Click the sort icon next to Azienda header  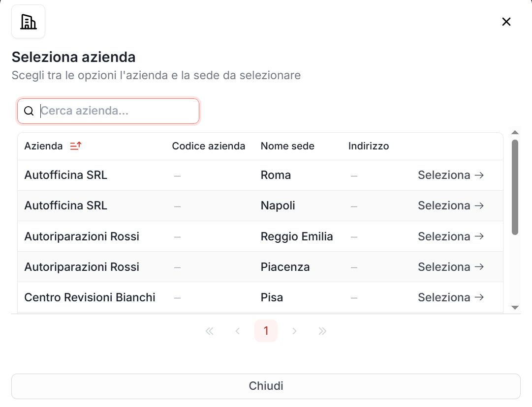(76, 146)
